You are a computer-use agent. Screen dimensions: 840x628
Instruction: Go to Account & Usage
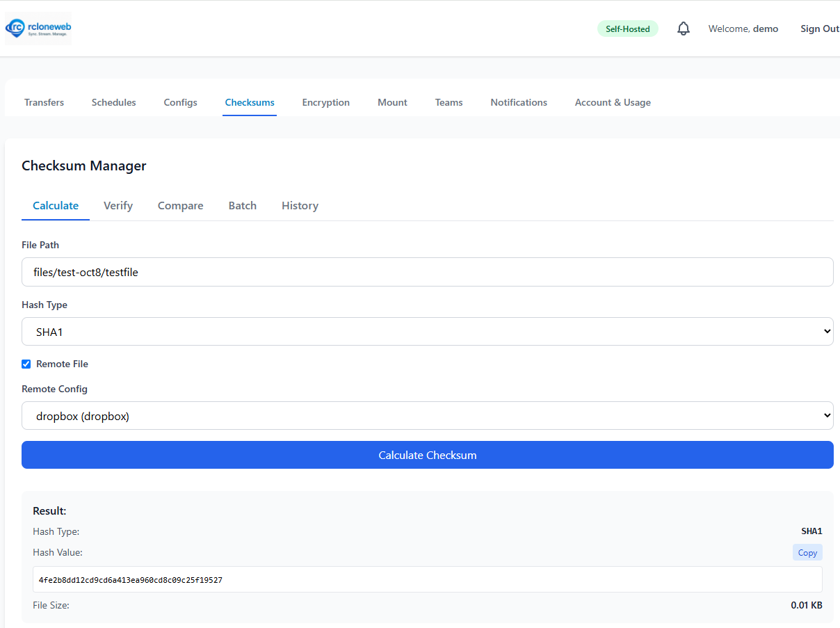coord(613,102)
